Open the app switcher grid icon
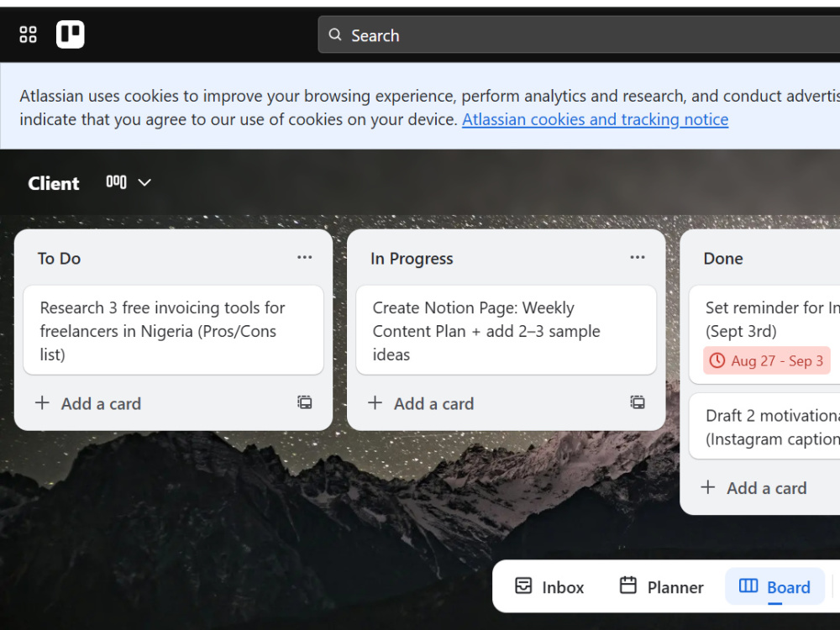Viewport: 840px width, 630px height. (x=28, y=34)
